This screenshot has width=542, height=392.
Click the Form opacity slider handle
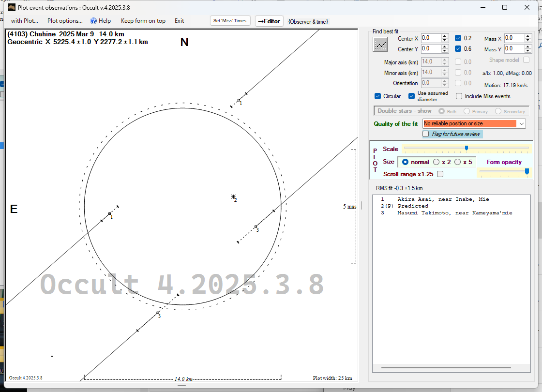(x=527, y=171)
